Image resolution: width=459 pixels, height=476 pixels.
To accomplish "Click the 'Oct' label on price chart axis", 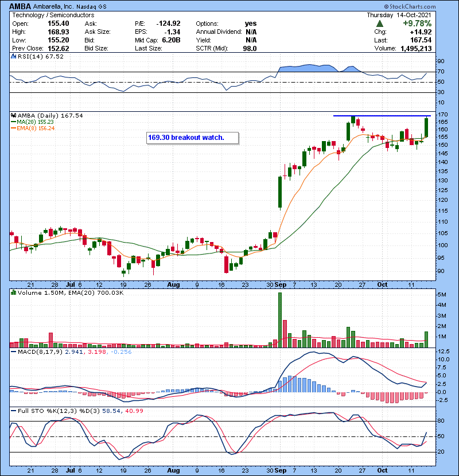I will 383,284.
